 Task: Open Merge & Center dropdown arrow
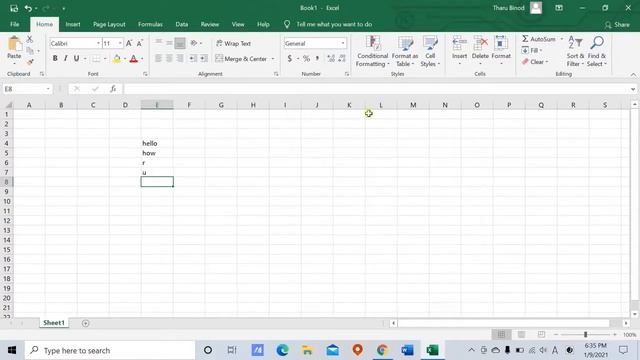tap(273, 59)
